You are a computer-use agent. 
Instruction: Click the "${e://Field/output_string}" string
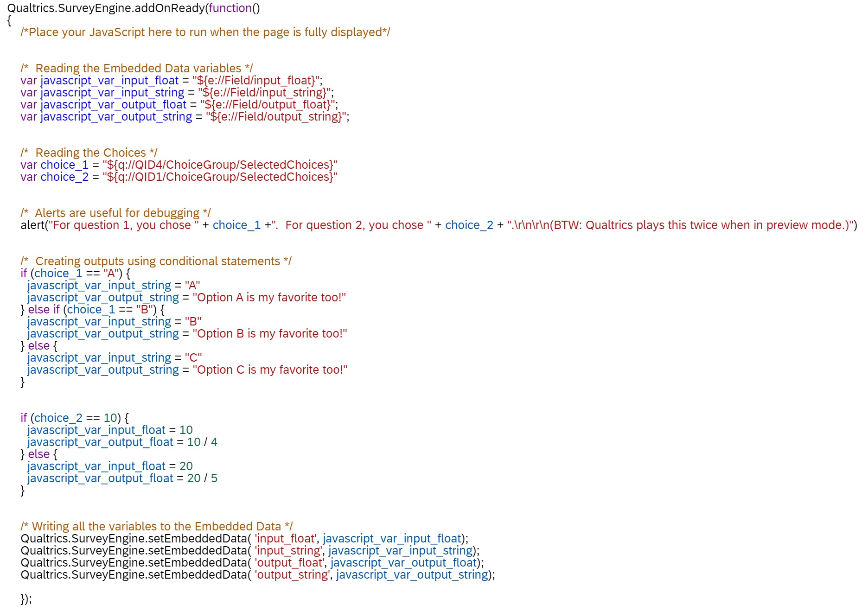pos(277,117)
